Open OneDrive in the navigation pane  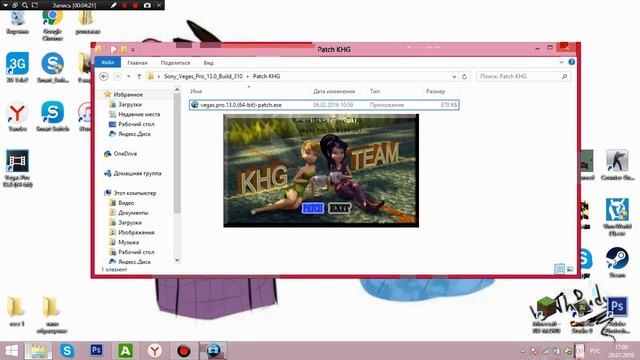click(x=125, y=154)
